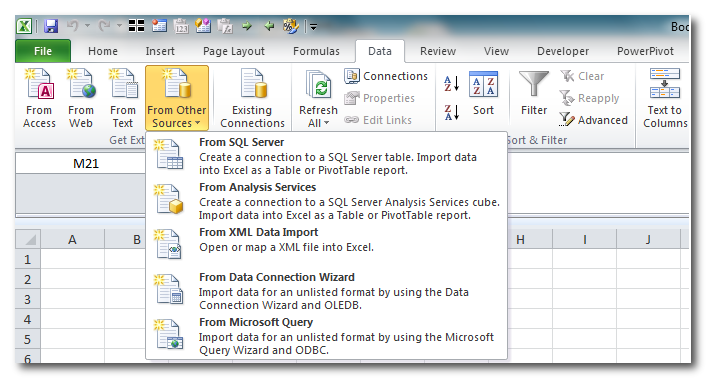Image resolution: width=706 pixels, height=378 pixels.
Task: Open workbook Connections
Action: click(x=386, y=76)
